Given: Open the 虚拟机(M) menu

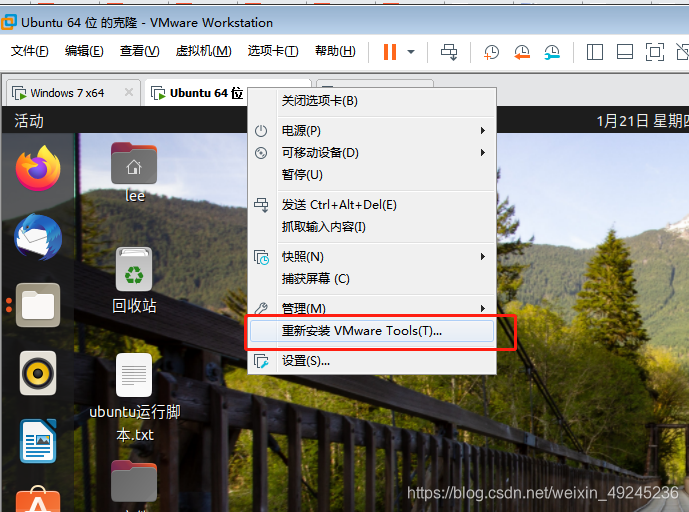Looking at the screenshot, I should [x=203, y=51].
